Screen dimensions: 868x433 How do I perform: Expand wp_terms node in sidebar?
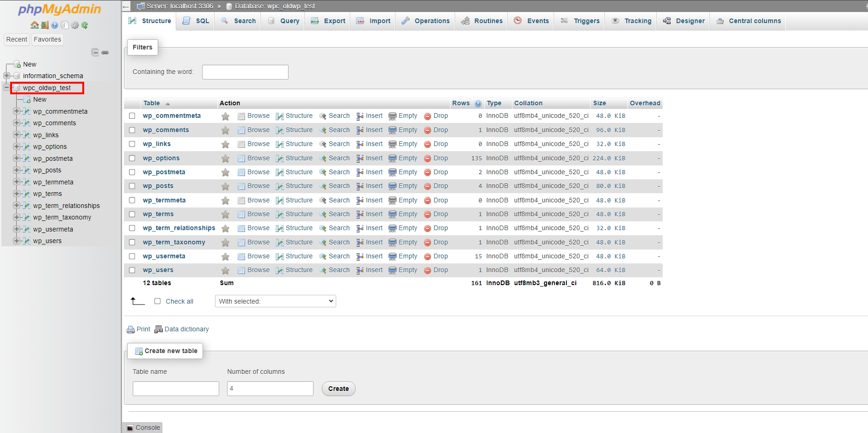[x=17, y=194]
